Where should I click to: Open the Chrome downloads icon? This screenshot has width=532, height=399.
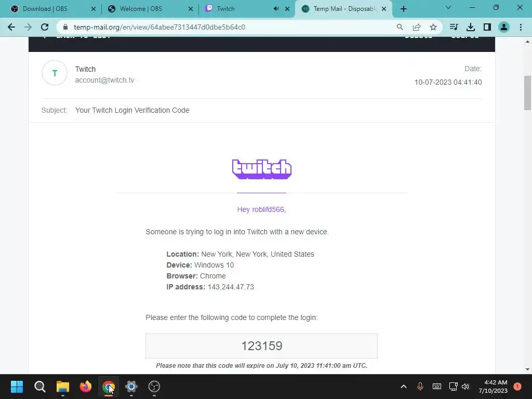pyautogui.click(x=470, y=27)
